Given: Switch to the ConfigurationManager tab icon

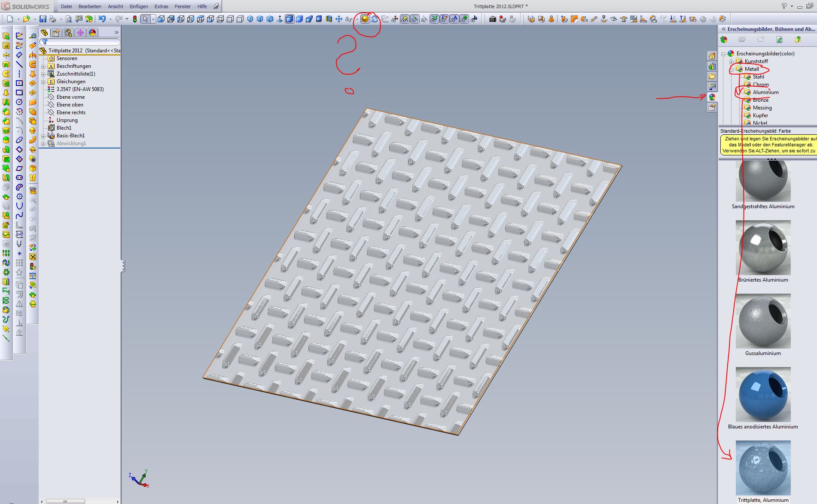Looking at the screenshot, I should pos(68,33).
